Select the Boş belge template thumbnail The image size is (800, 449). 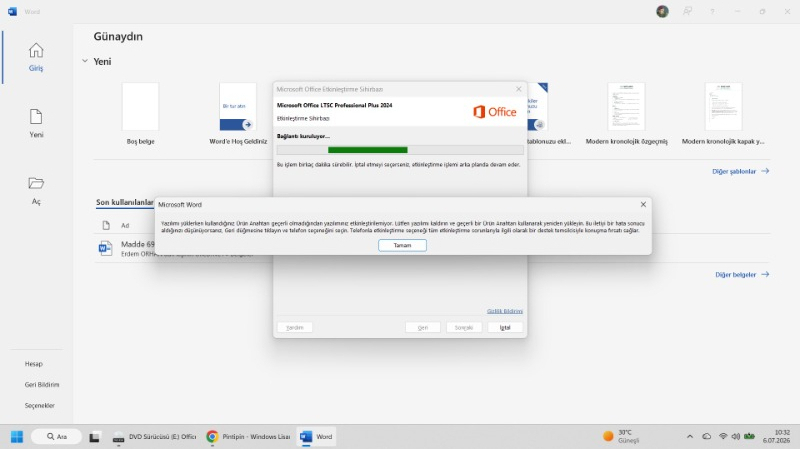pyautogui.click(x=140, y=107)
